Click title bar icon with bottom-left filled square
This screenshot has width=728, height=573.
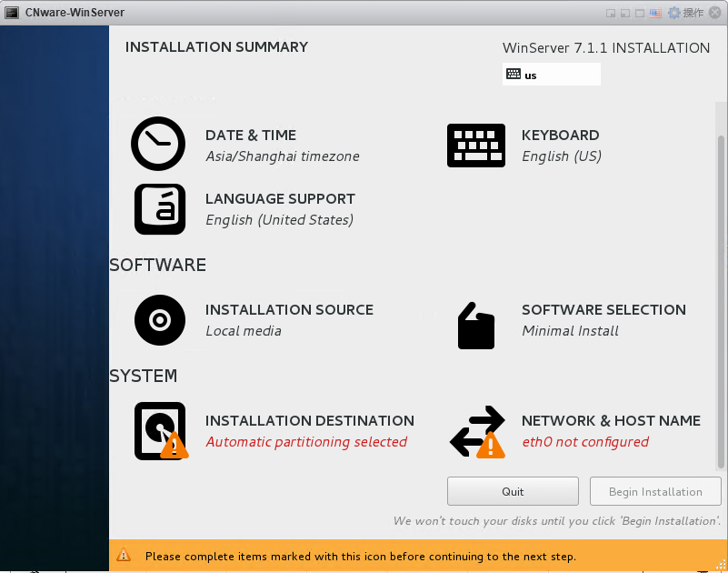pyautogui.click(x=625, y=13)
